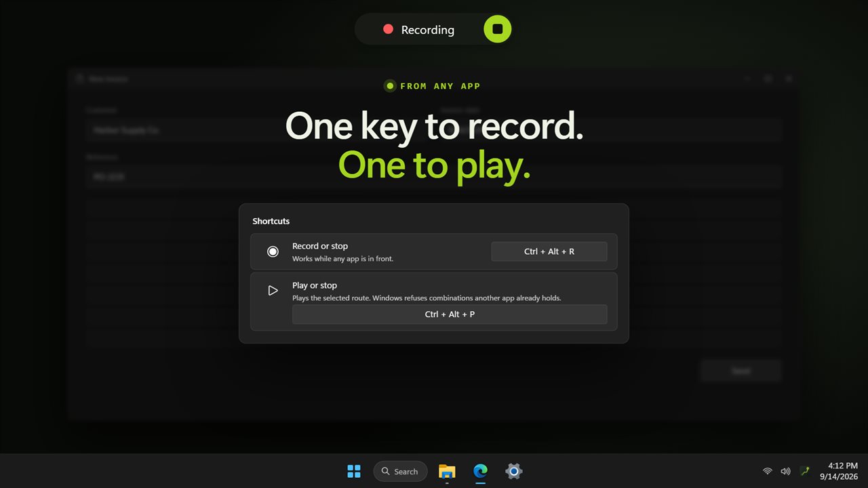Click the "Recording" status label
The width and height of the screenshot is (868, 488).
click(427, 30)
